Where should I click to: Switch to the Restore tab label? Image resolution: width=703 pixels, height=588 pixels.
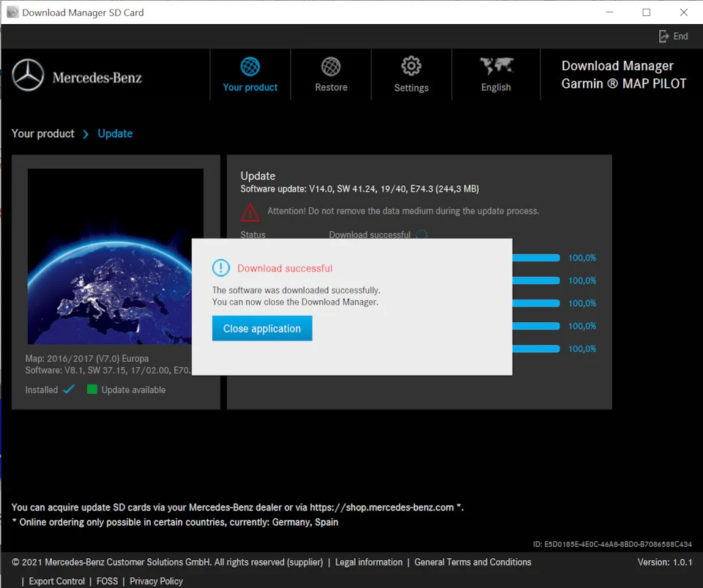pyautogui.click(x=331, y=87)
